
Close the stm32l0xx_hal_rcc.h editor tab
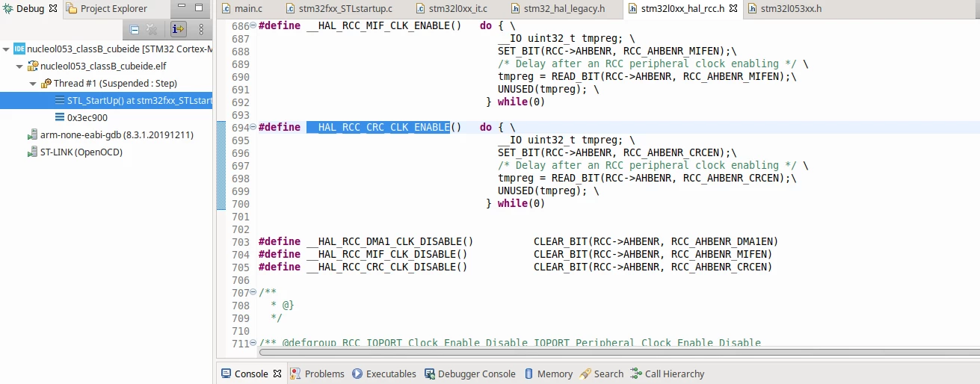click(x=733, y=9)
